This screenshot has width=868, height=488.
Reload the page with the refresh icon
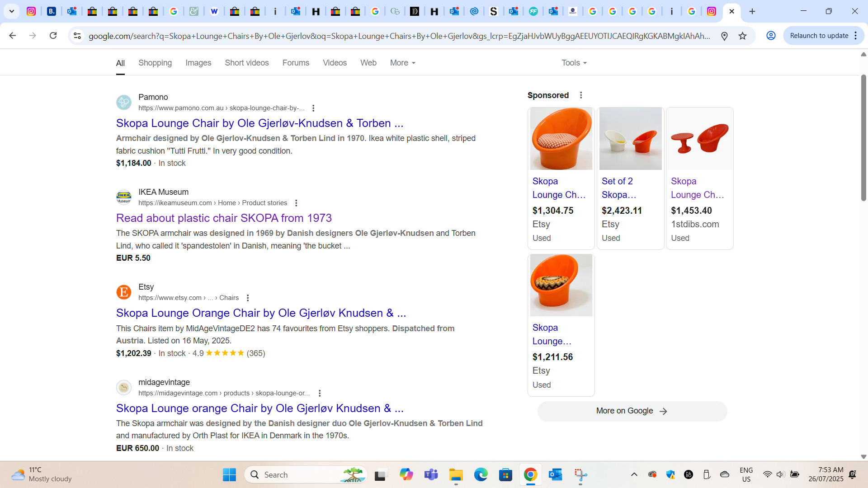pos(53,36)
